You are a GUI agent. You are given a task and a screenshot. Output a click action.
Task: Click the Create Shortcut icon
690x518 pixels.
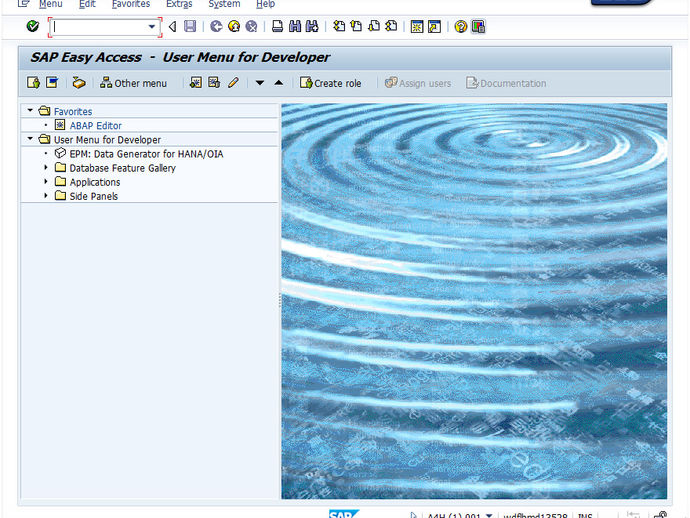point(434,26)
